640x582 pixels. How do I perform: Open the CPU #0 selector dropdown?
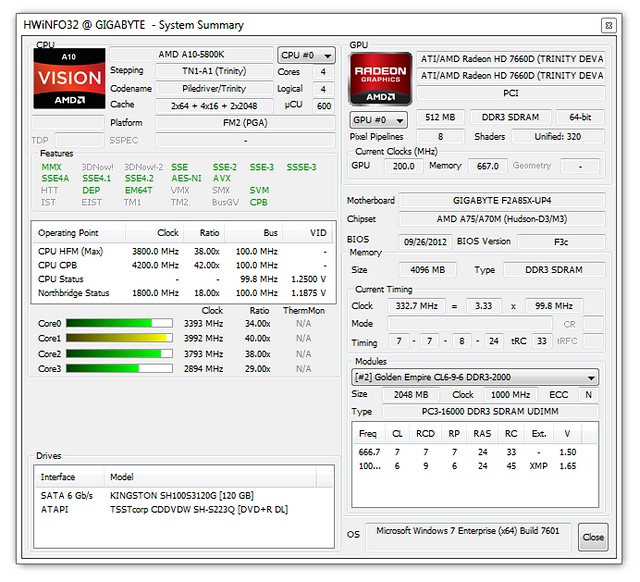(x=306, y=55)
